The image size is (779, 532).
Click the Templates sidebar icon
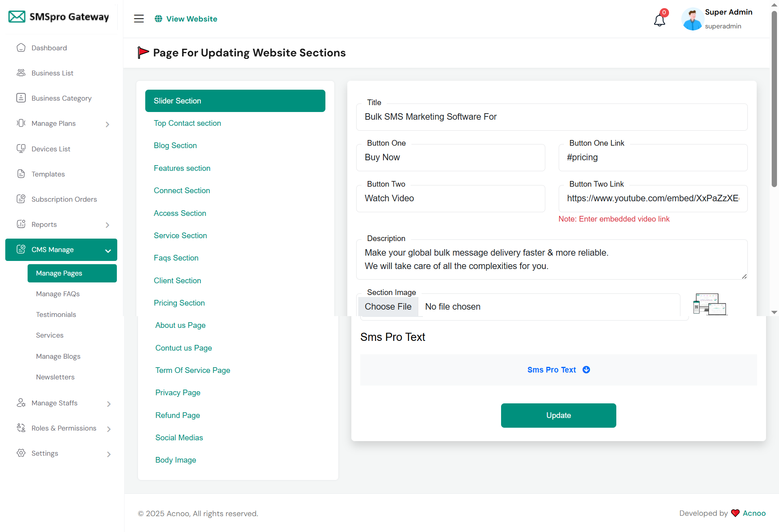point(21,174)
